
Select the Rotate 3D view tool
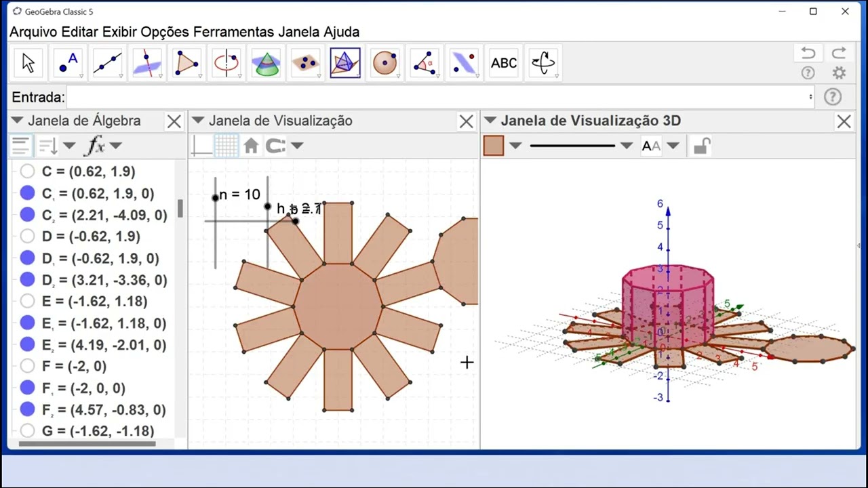pyautogui.click(x=544, y=63)
